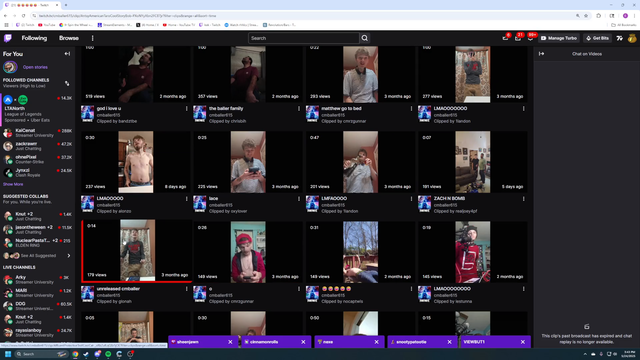Focus the Twitch Search field
640x360 pixels.
coord(304,38)
